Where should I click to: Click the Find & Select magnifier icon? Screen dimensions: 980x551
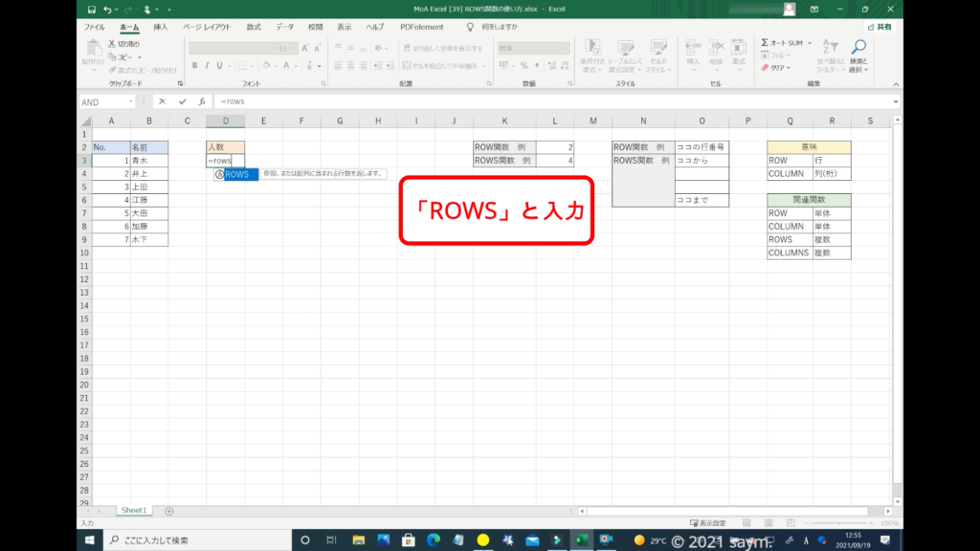(x=858, y=47)
